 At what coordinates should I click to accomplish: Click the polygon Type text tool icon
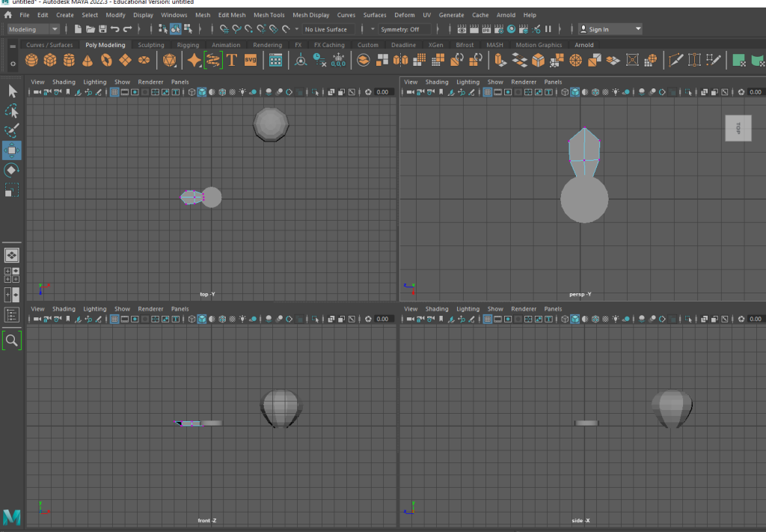point(232,60)
